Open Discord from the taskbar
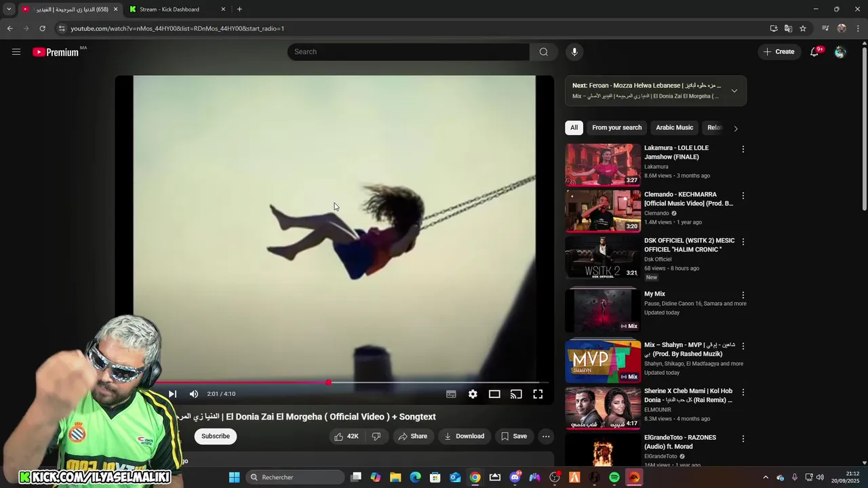This screenshot has height=488, width=868. click(515, 477)
